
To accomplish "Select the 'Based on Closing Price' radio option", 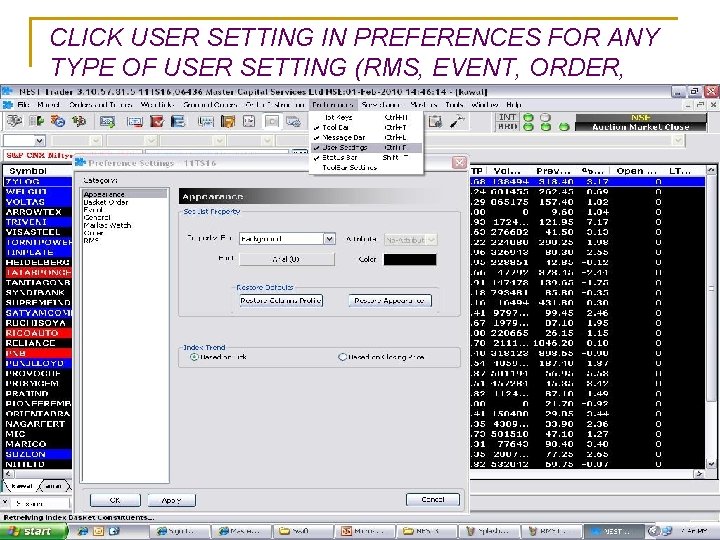I will pyautogui.click(x=342, y=357).
